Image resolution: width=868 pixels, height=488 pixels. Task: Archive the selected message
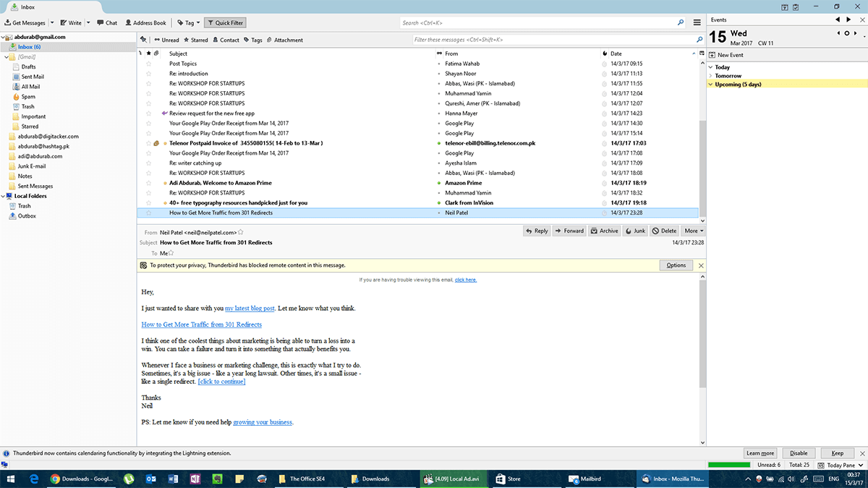tap(605, 231)
